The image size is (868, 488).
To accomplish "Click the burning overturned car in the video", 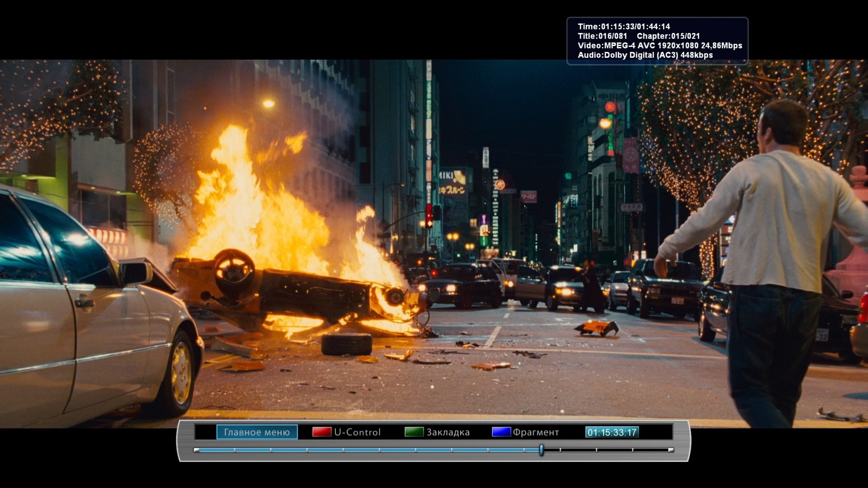I will [298, 291].
